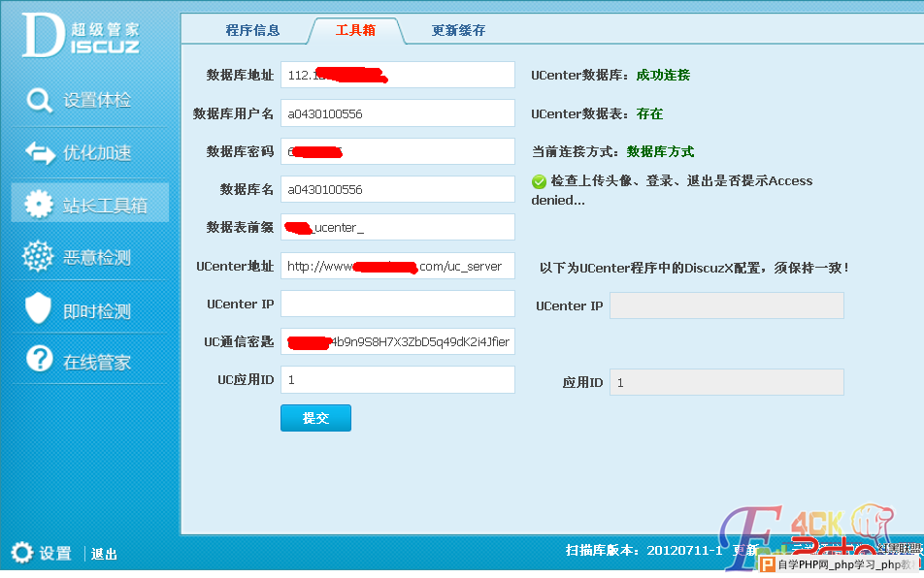Click the 数据库方式 connection mode text
The image size is (924, 578).
(x=660, y=151)
